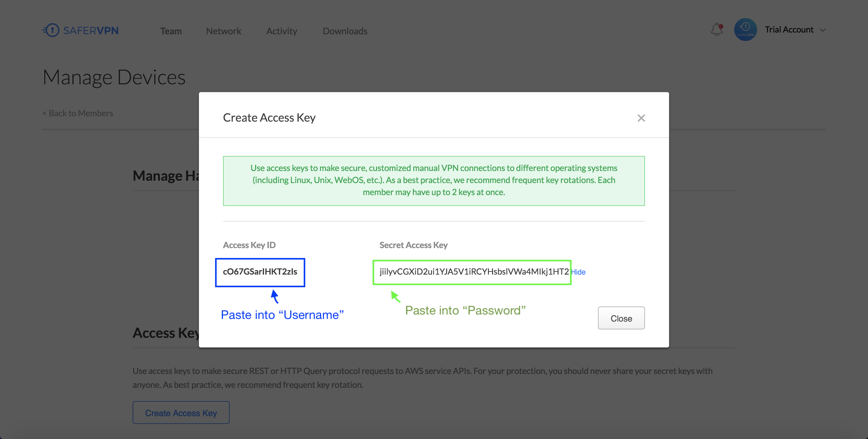Open the Trial Account menu label

789,30
